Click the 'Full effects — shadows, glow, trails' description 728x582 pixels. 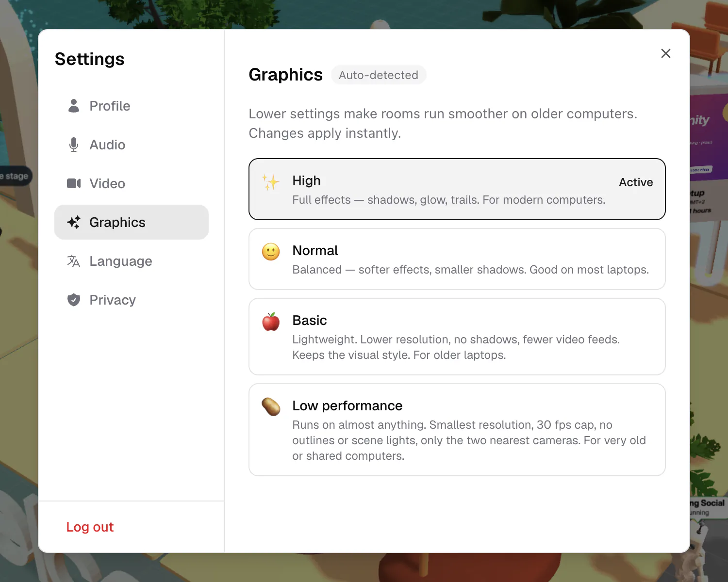(449, 200)
